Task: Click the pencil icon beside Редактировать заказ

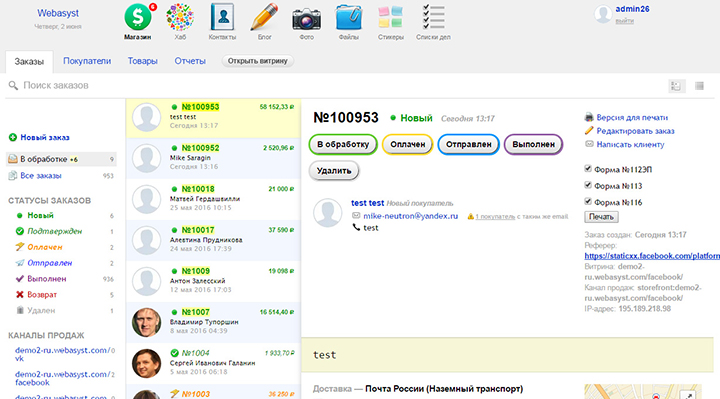Action: (x=589, y=130)
